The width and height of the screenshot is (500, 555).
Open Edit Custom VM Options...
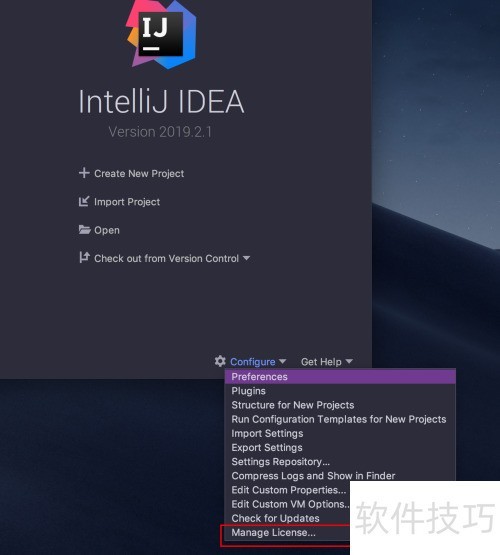point(287,504)
